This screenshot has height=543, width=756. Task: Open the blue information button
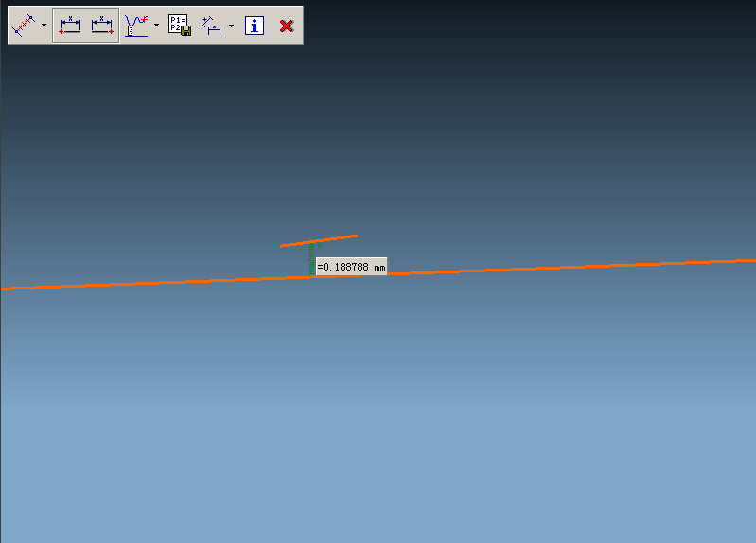[x=255, y=26]
